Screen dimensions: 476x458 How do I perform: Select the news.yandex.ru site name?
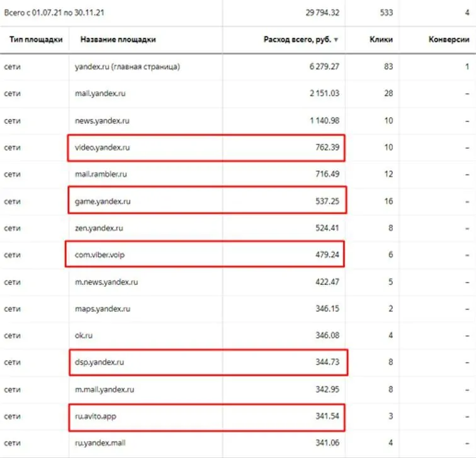point(102,121)
